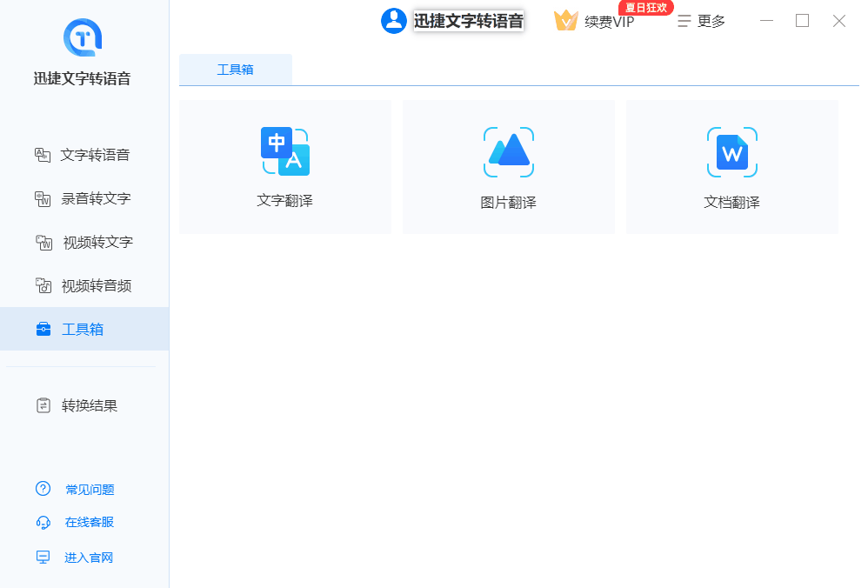
Task: Click the 转换结果 clipboard icon
Action: coord(43,406)
